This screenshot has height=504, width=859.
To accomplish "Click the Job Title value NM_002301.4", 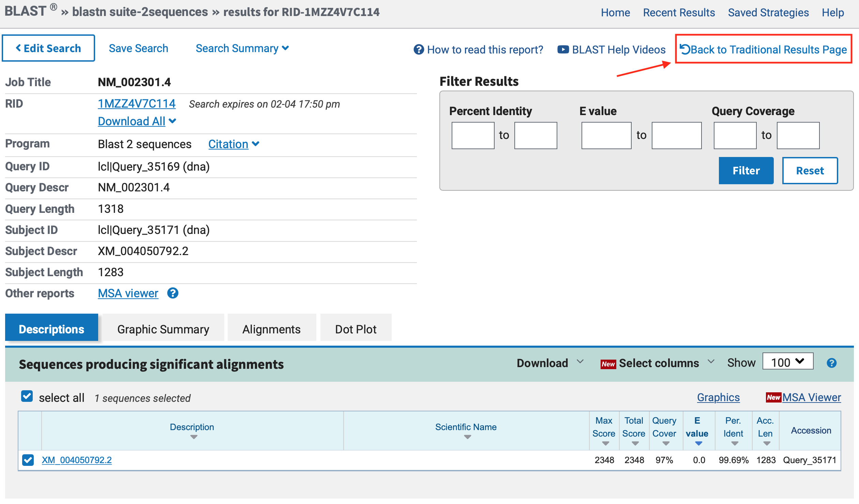I will pos(134,82).
